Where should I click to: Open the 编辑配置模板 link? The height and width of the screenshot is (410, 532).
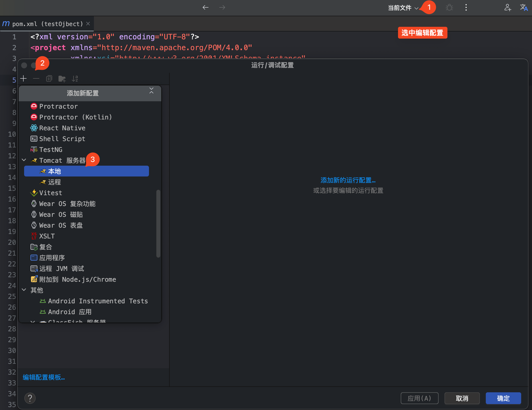44,377
